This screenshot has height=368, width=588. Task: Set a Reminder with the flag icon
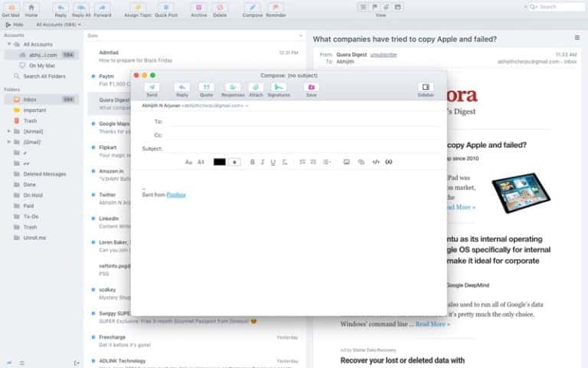[276, 8]
